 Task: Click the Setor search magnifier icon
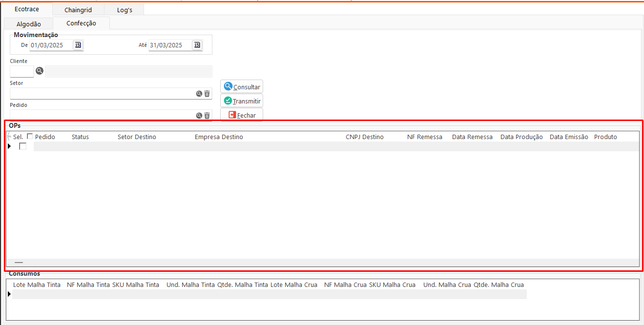tap(199, 94)
